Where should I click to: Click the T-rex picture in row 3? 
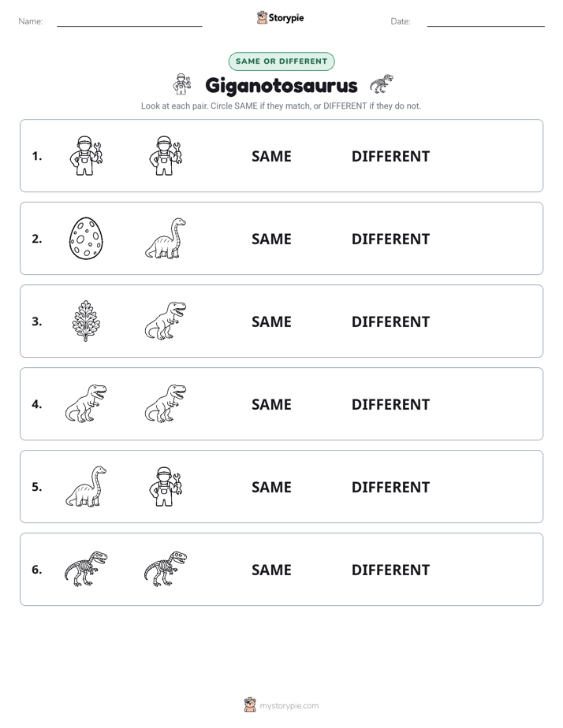tap(166, 321)
